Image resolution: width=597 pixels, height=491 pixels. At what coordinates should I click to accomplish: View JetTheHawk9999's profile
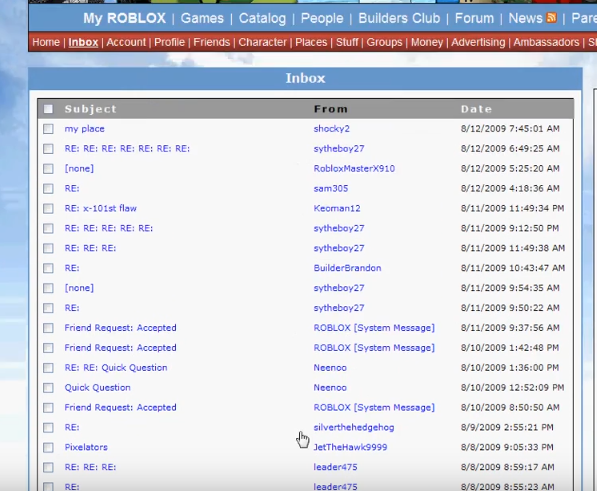pyautogui.click(x=350, y=447)
